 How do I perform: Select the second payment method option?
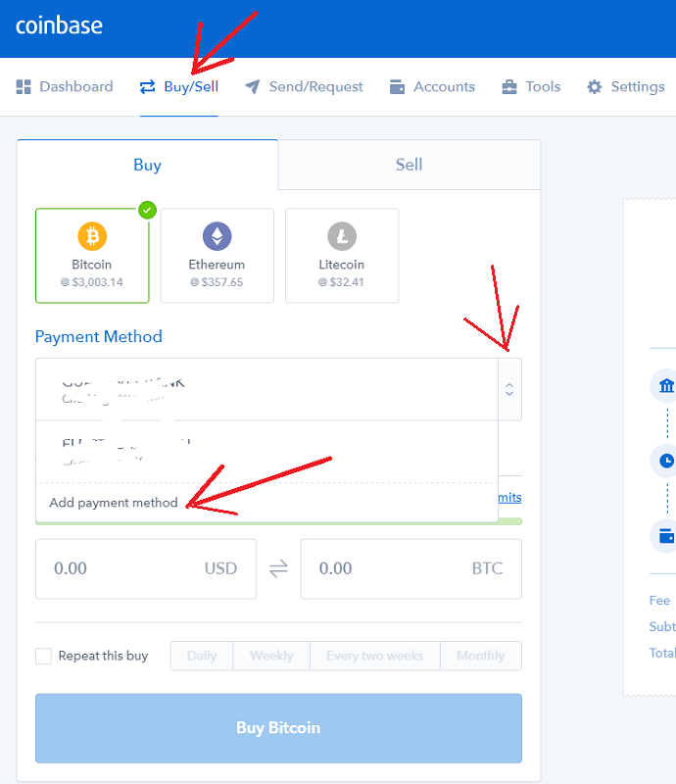(x=267, y=452)
